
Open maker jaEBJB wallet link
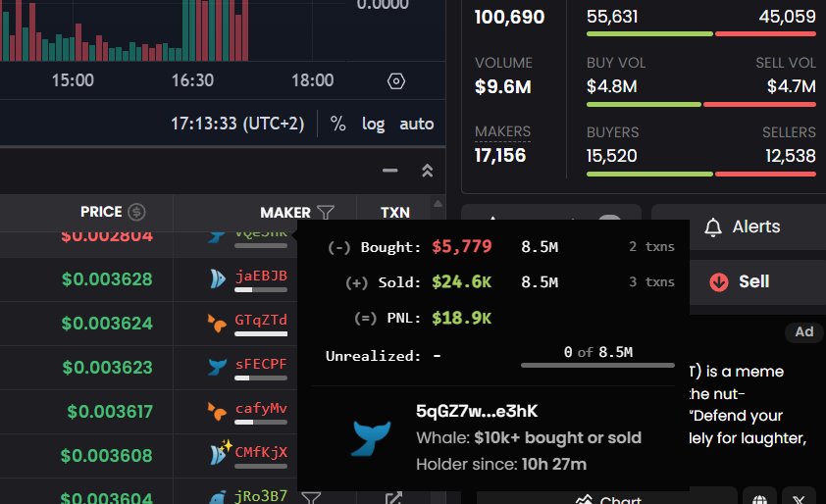[x=261, y=276]
